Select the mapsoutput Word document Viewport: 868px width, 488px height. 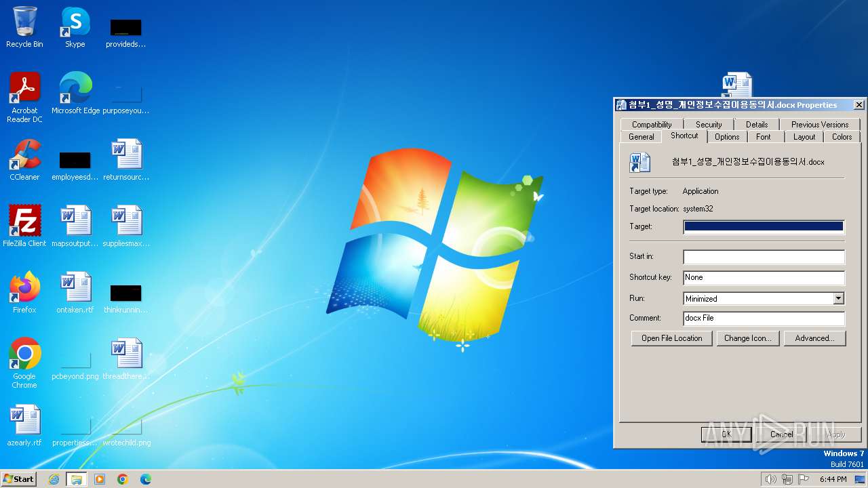(x=75, y=226)
